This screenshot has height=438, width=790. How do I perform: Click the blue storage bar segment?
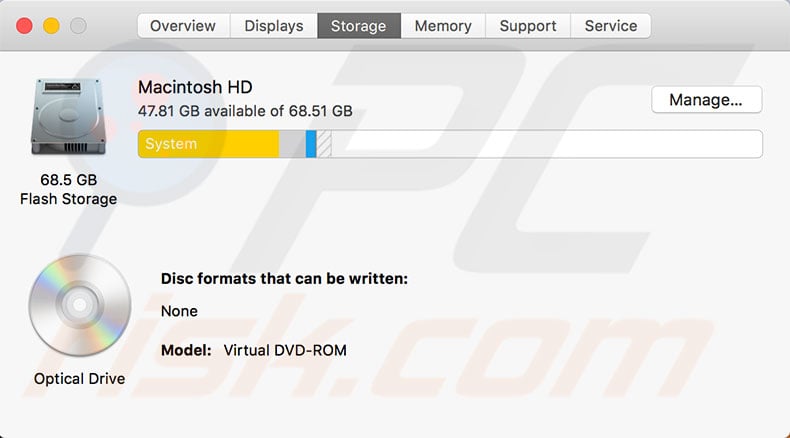pos(311,144)
